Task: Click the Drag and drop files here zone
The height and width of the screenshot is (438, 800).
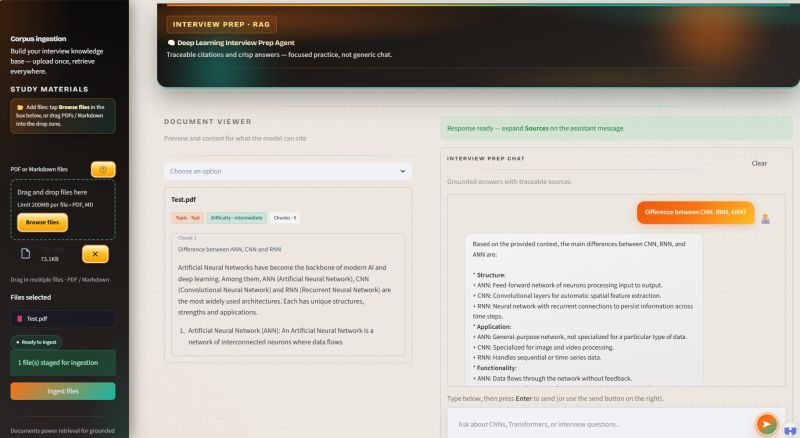Action: point(63,210)
